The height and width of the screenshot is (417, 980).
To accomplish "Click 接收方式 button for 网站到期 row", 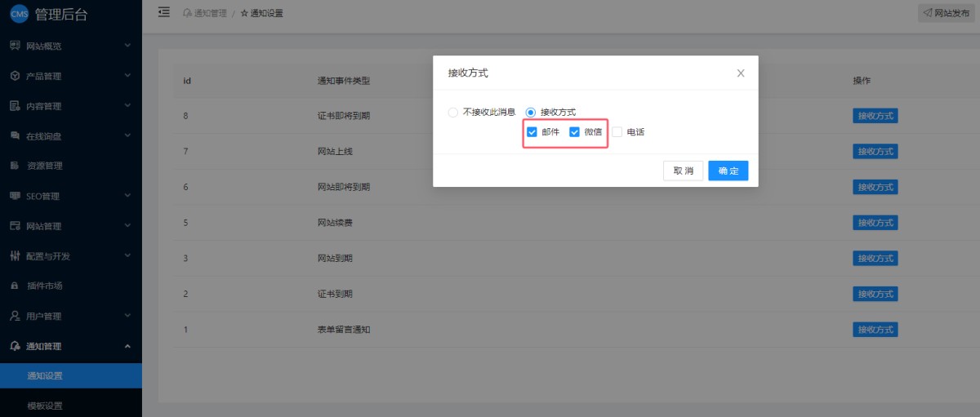I will 875,258.
